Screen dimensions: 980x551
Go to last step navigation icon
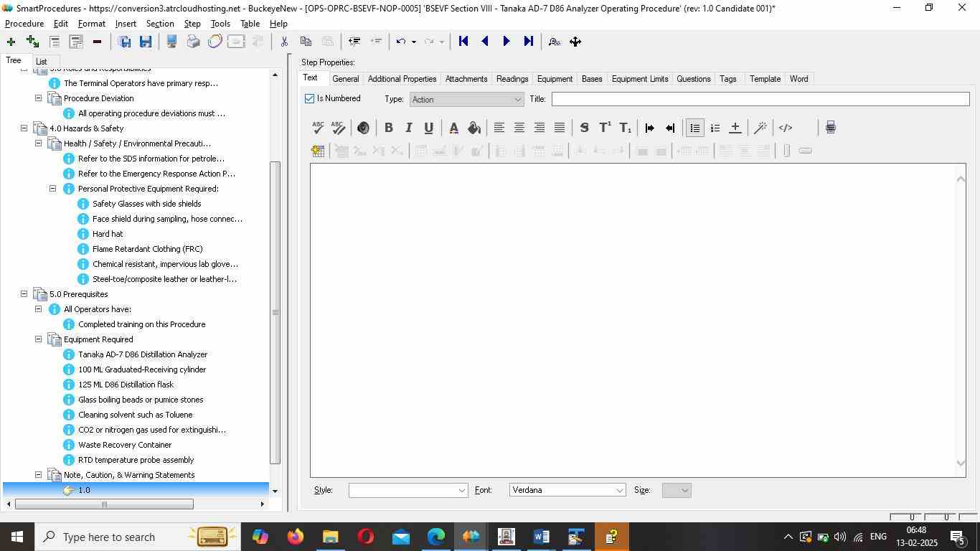[528, 42]
